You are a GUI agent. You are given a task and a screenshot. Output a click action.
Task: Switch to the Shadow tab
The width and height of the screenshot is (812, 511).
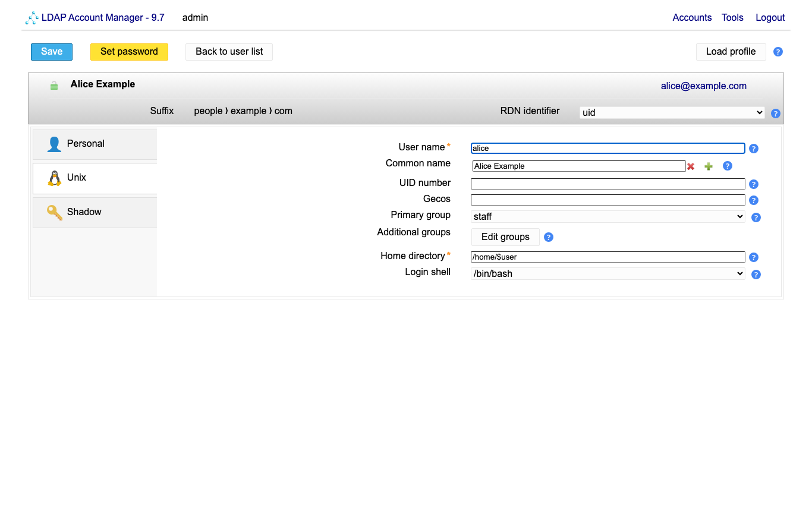(x=95, y=213)
